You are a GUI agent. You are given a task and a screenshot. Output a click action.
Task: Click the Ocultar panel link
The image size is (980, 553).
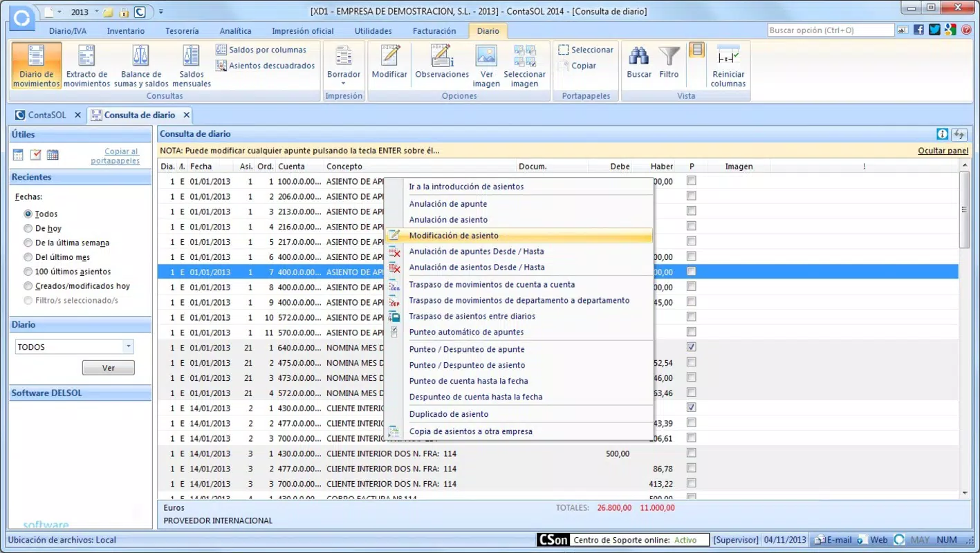point(943,151)
